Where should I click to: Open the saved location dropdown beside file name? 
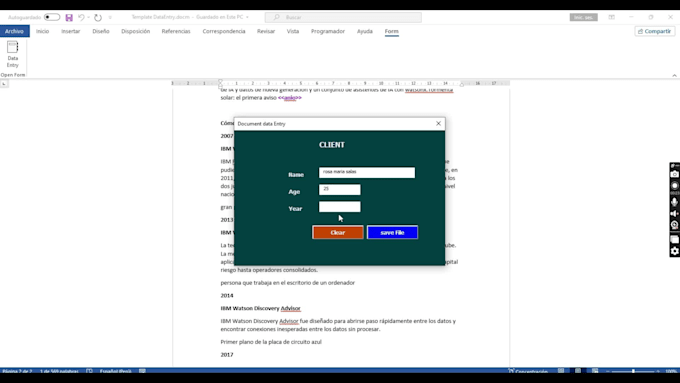[247, 17]
